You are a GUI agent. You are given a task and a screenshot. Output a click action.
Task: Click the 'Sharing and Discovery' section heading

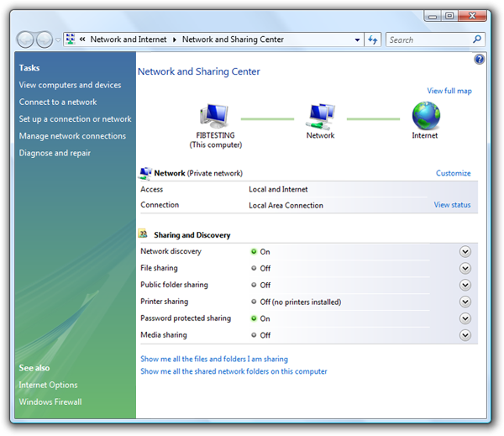click(192, 235)
